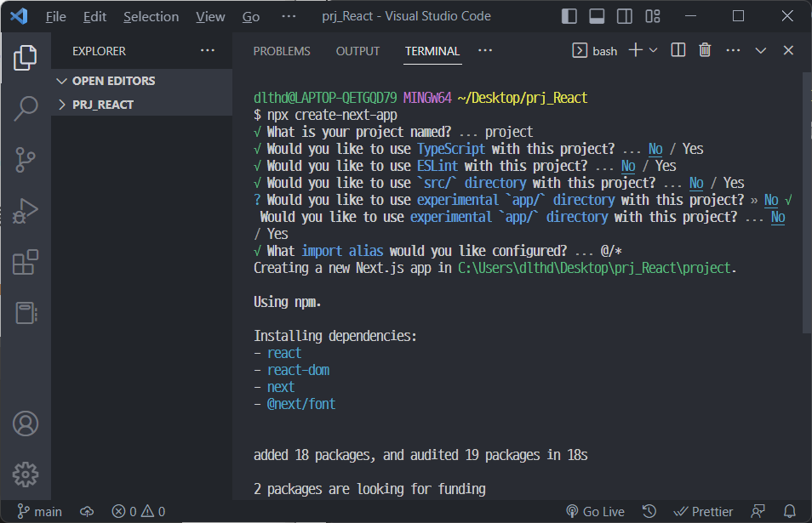
Task: Click the '@next/font' dependency line
Action: click(300, 404)
